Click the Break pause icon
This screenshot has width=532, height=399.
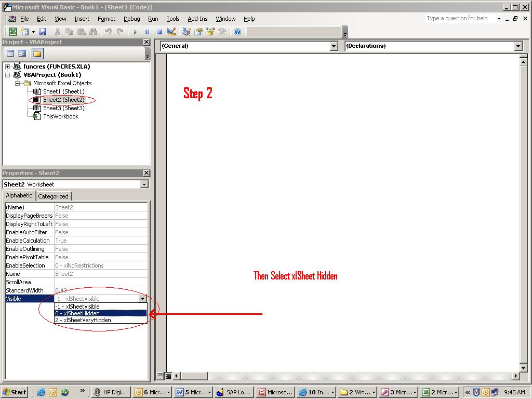(147, 32)
